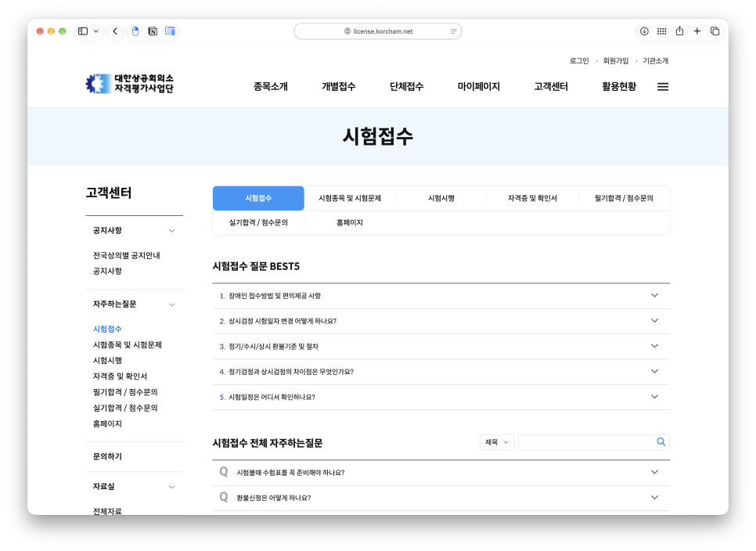The width and height of the screenshot is (756, 551).
Task: Click the license.korcham.net address bar
Action: tap(378, 31)
